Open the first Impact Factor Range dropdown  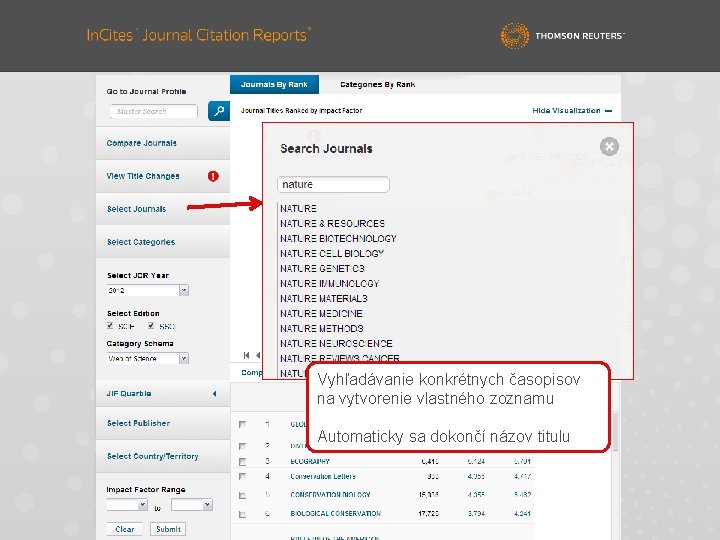point(127,505)
